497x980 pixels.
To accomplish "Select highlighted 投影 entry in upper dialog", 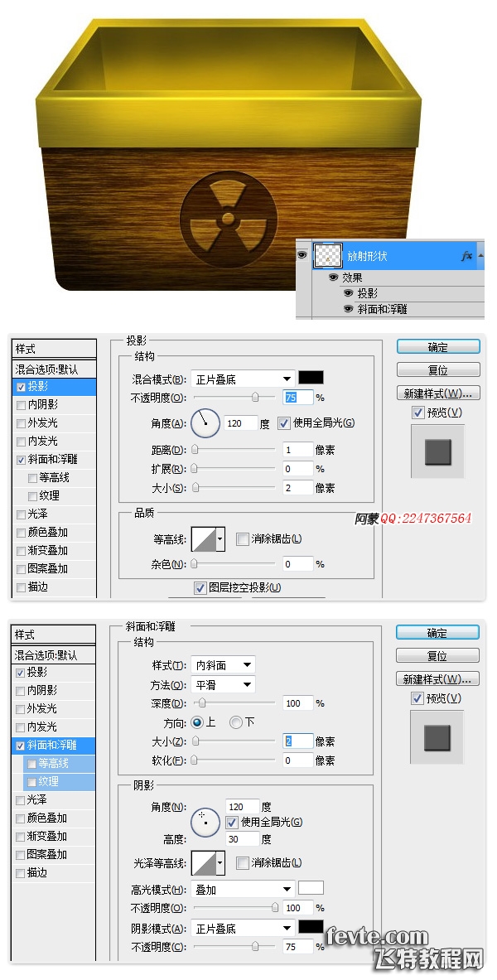I will coord(55,387).
